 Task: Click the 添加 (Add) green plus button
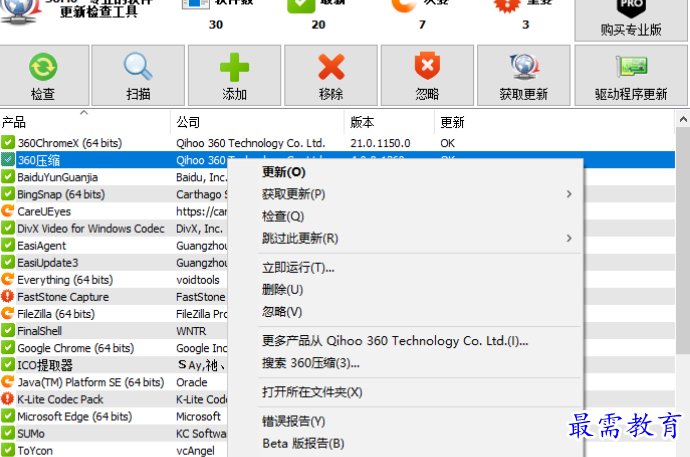[234, 75]
